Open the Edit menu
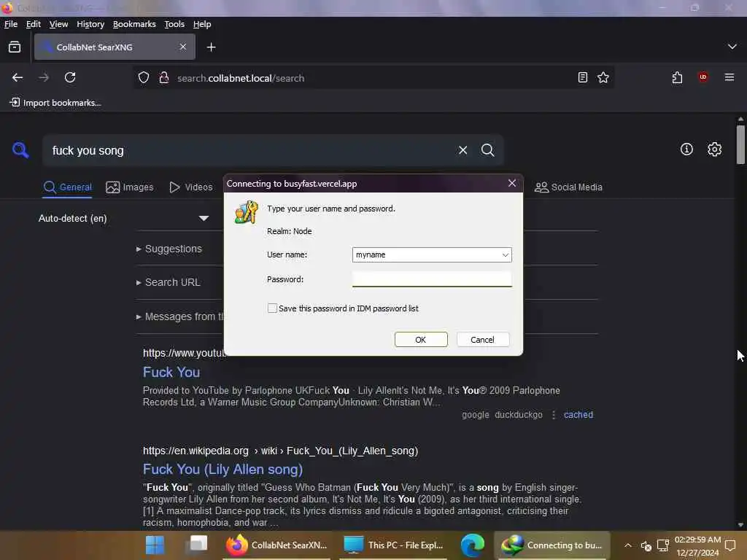Screen dimensions: 747x560 (x=34, y=24)
